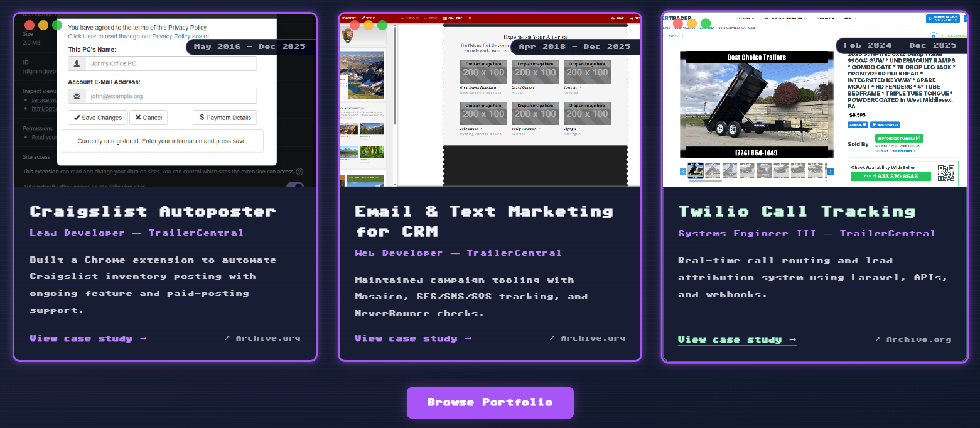Click the Chrome extension description paragraph
This screenshot has width=980, height=428.
[153, 285]
